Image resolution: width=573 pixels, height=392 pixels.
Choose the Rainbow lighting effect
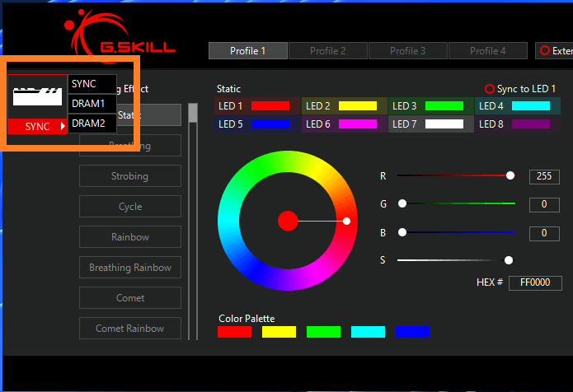coord(130,237)
